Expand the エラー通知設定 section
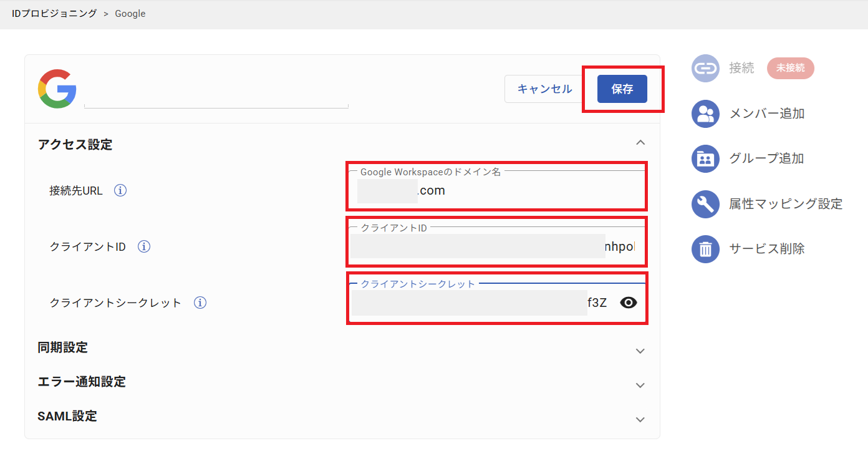The image size is (868, 451). (x=640, y=385)
